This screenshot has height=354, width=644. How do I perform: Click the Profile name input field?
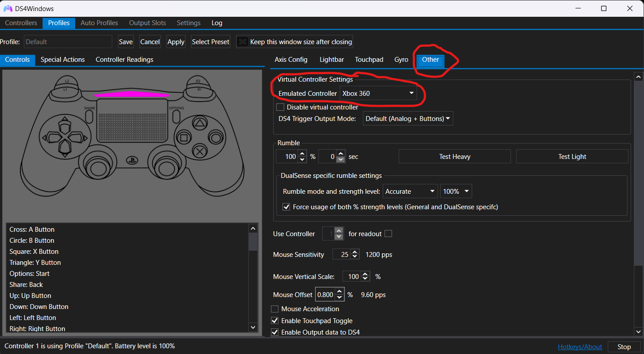pos(68,42)
